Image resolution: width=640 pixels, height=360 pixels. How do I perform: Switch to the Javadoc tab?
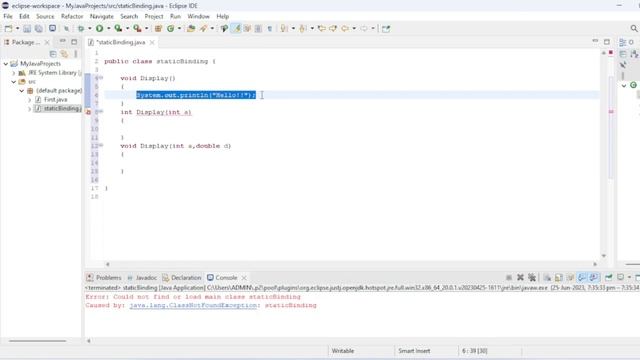142,278
